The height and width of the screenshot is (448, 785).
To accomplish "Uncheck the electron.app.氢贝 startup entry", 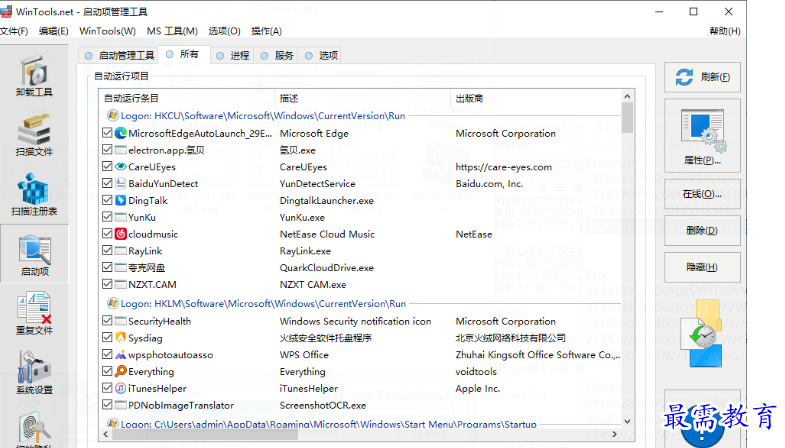I will (x=107, y=149).
